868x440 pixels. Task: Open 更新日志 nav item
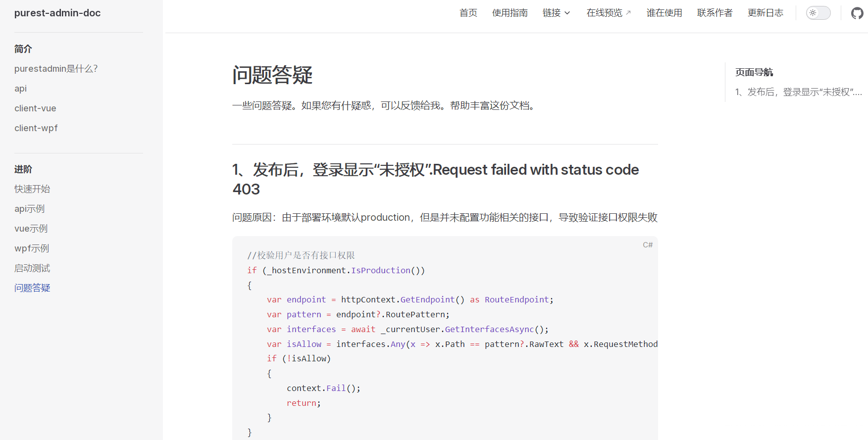[766, 13]
